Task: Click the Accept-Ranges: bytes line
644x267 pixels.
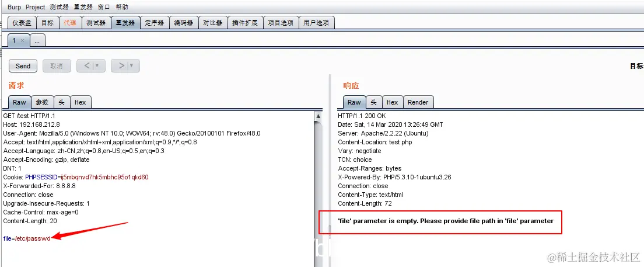Action: click(370, 169)
